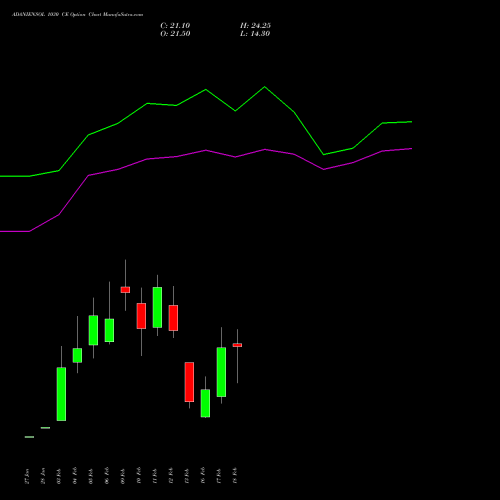Click the green candle body above 16 Feb

[x=205, y=403]
